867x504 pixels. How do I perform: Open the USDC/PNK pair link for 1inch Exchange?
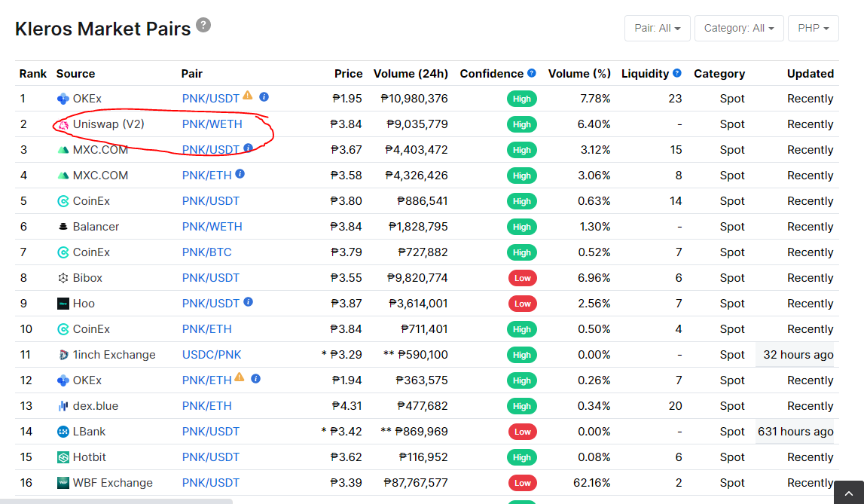pos(212,355)
